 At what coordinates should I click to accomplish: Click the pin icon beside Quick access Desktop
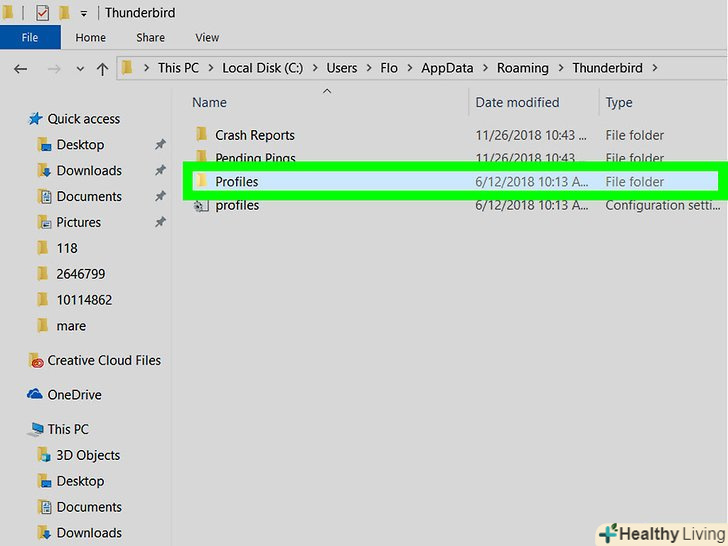coord(160,144)
